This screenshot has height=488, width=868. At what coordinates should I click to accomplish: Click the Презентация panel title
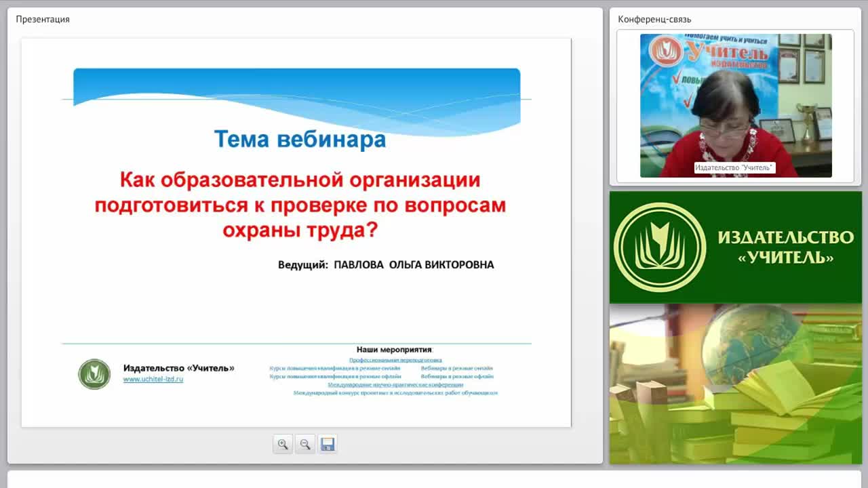(x=43, y=19)
